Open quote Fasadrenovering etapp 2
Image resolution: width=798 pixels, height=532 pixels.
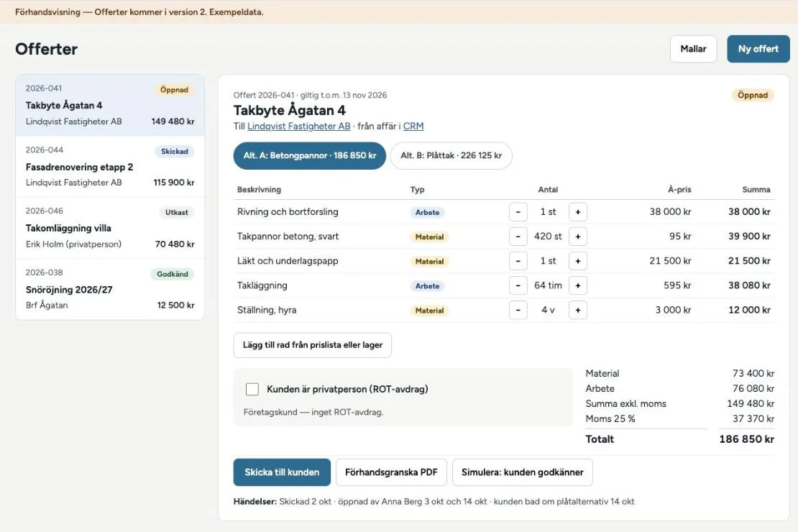[110, 167]
